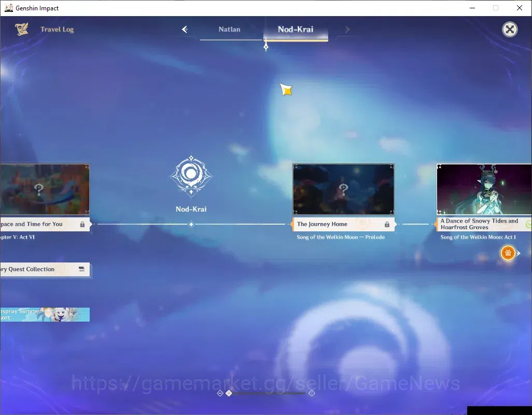Click the bottom timeline slider track
Viewport: 532px width, 415px height.
click(268, 393)
